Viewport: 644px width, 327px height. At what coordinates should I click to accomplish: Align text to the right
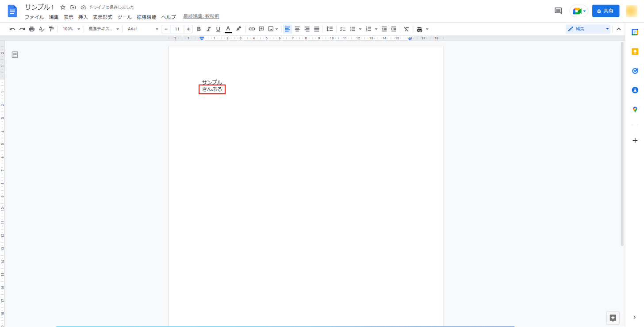[307, 29]
